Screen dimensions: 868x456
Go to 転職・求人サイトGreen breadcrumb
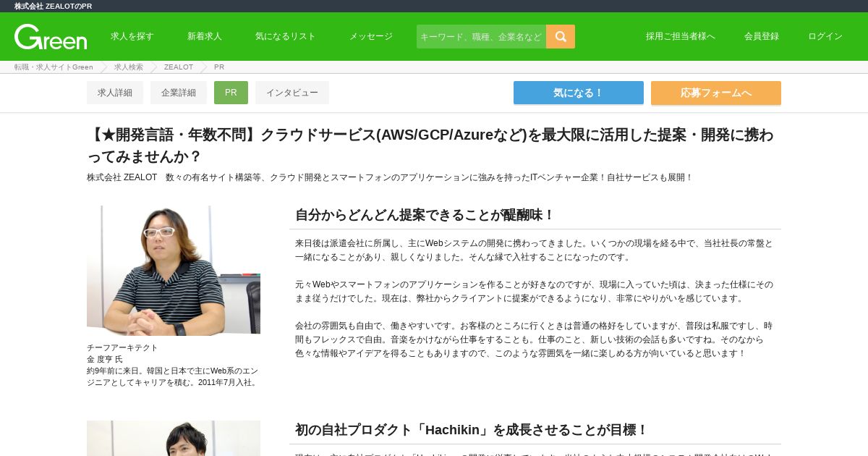click(54, 67)
